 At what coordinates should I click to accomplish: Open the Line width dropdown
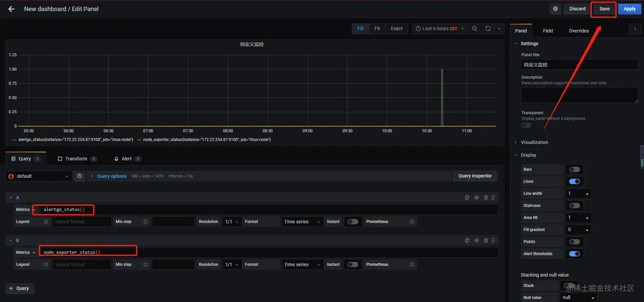(x=578, y=194)
